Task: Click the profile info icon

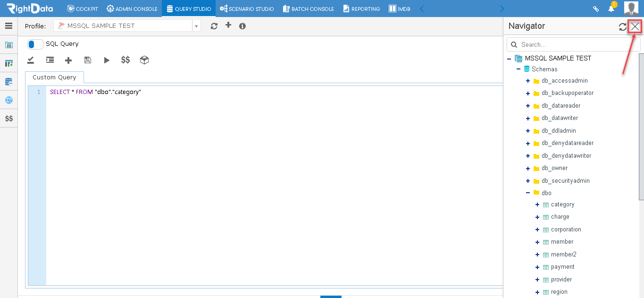Action: click(x=243, y=26)
